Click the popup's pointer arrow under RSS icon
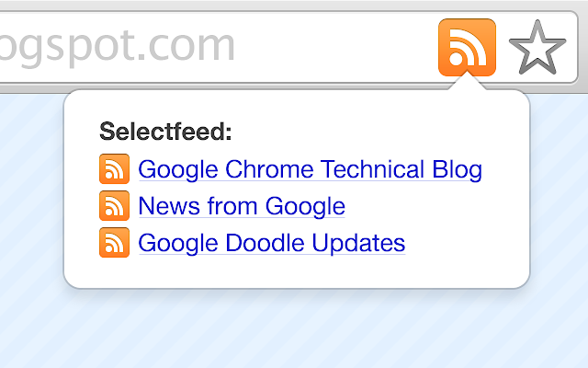 pos(468,84)
